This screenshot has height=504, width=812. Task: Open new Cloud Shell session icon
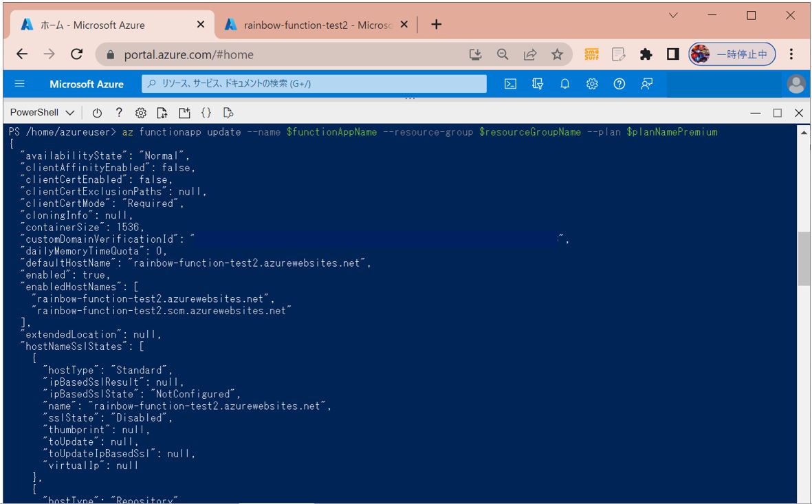184,113
